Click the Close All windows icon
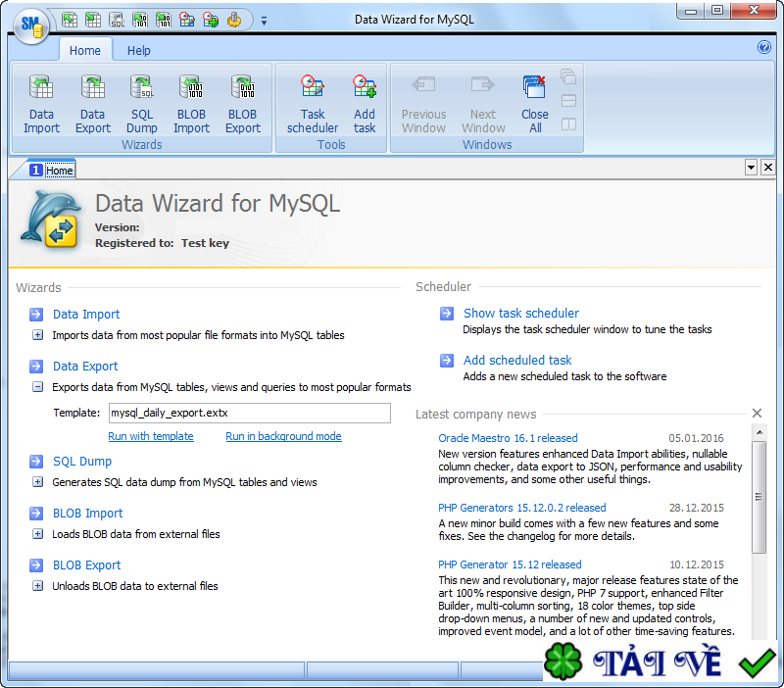This screenshot has width=784, height=688. (535, 104)
